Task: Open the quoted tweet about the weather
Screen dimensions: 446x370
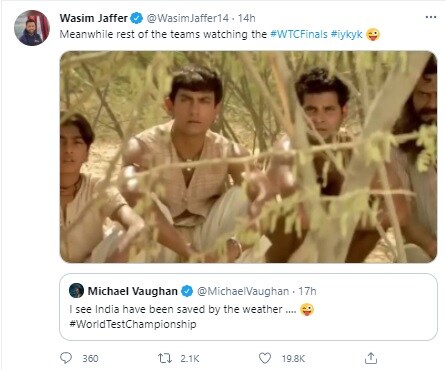Action: click(248, 307)
